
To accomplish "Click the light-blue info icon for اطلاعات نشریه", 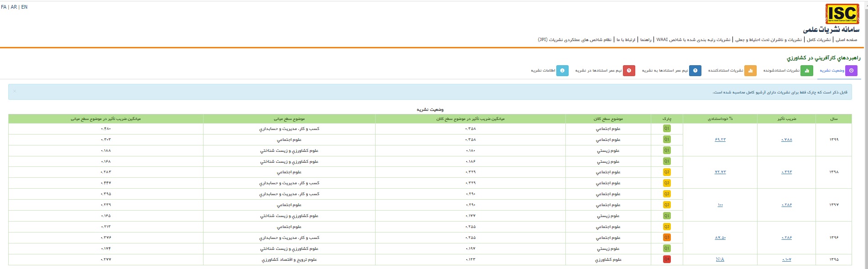I will (x=562, y=71).
